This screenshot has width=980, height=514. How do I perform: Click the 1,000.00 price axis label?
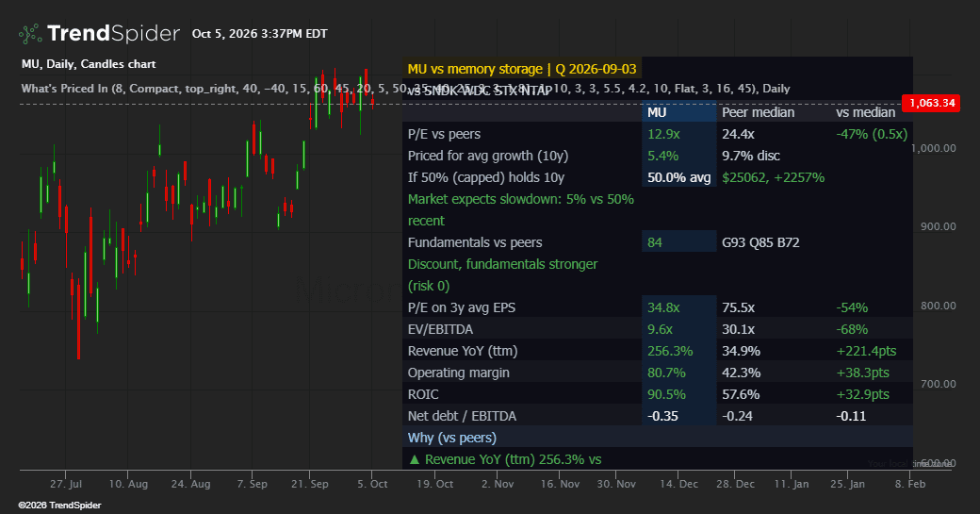pyautogui.click(x=934, y=148)
